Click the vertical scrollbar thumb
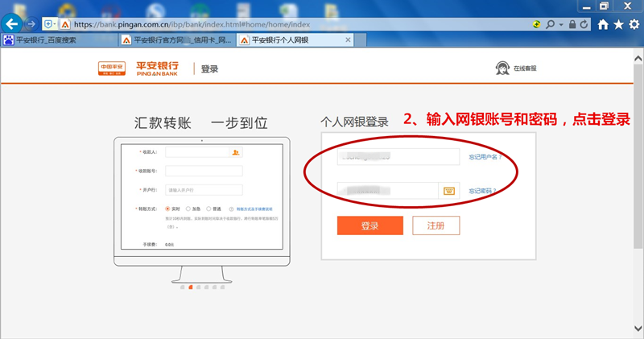Image resolution: width=644 pixels, height=339 pixels. point(638,156)
